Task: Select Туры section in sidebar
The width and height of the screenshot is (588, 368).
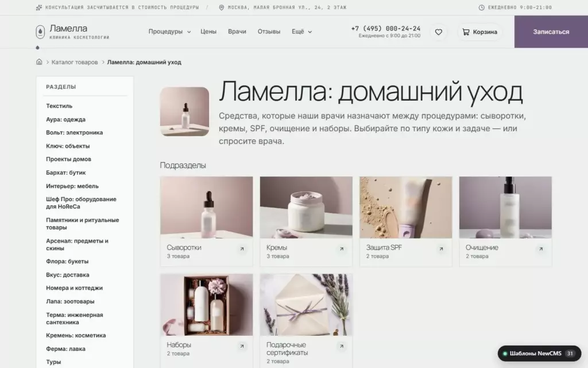Action: 53,362
